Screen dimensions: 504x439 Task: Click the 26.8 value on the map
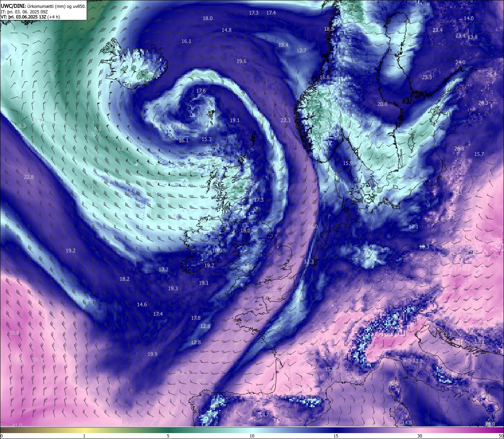[459, 148]
